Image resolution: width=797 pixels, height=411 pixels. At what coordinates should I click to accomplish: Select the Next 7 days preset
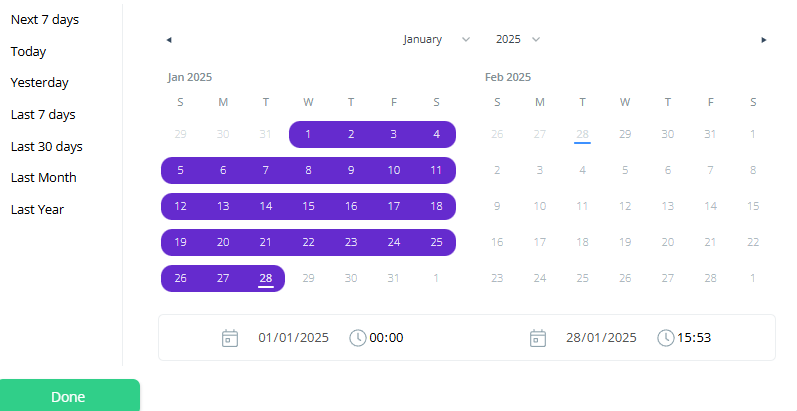tap(45, 20)
